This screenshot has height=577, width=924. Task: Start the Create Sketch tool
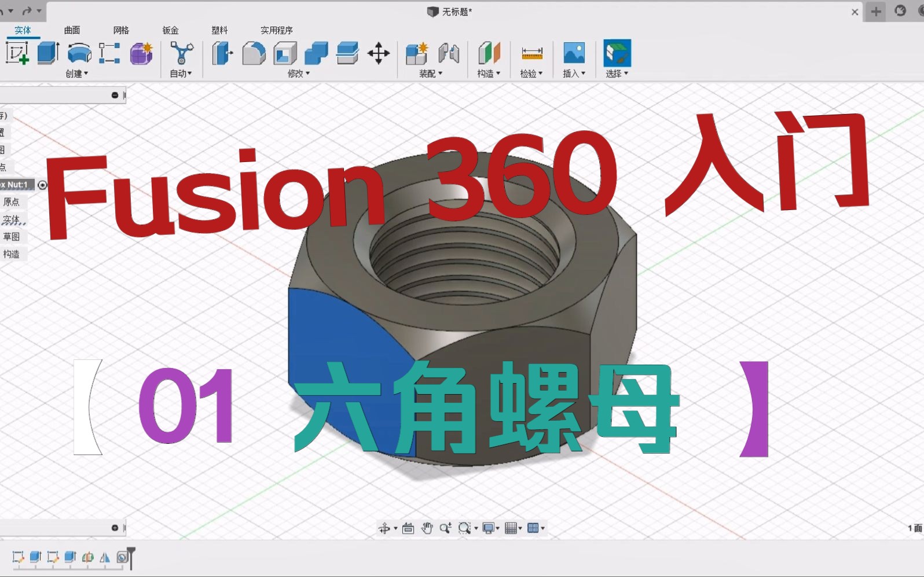point(17,53)
